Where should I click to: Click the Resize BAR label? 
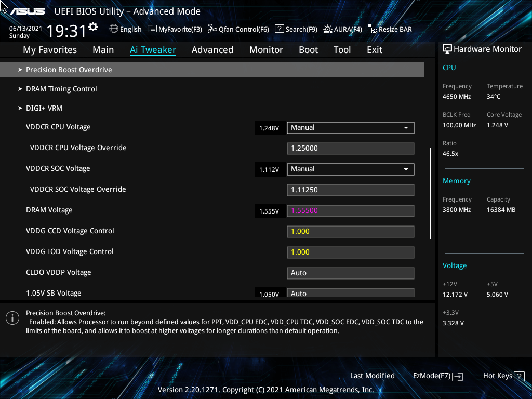(x=395, y=30)
